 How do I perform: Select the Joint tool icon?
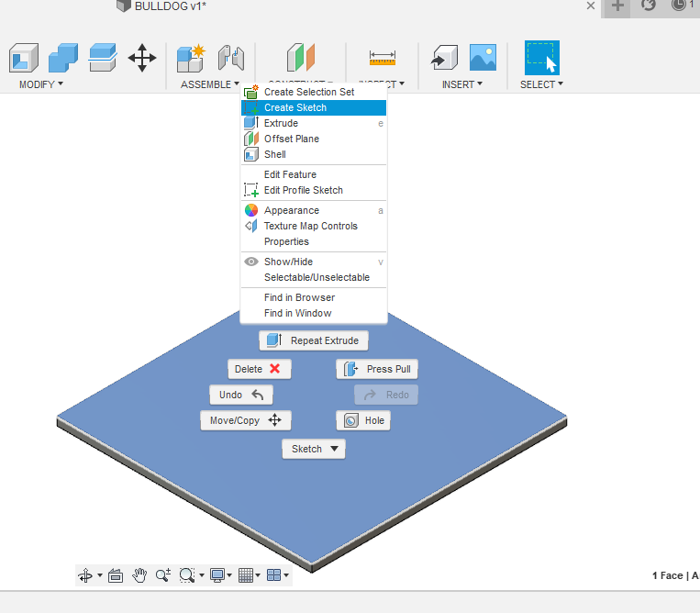click(231, 58)
